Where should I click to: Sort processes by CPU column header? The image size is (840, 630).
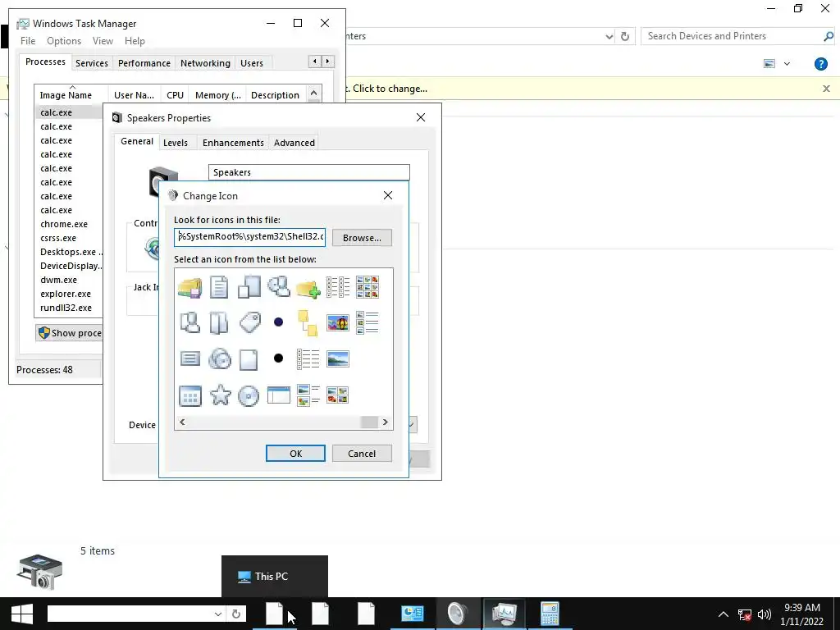176,95
